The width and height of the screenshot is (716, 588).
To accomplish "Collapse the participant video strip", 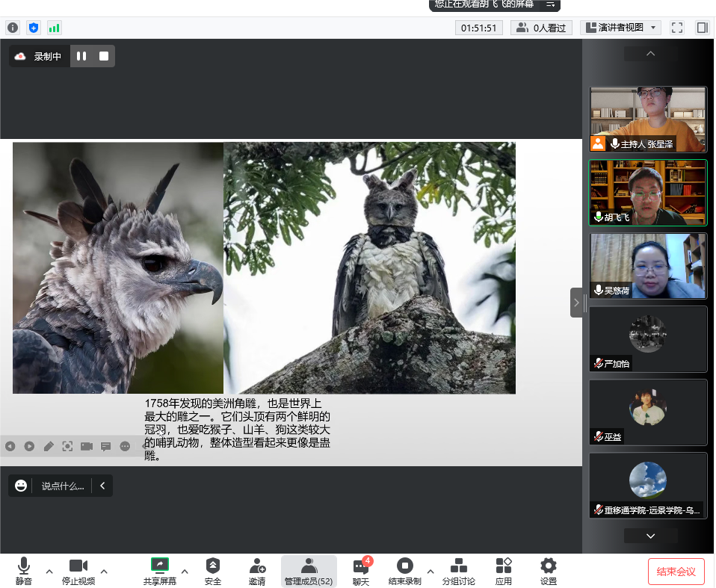I will click(x=575, y=302).
